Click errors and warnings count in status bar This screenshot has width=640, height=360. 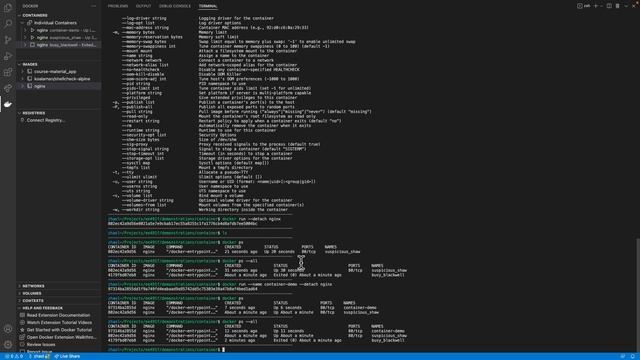point(13,357)
